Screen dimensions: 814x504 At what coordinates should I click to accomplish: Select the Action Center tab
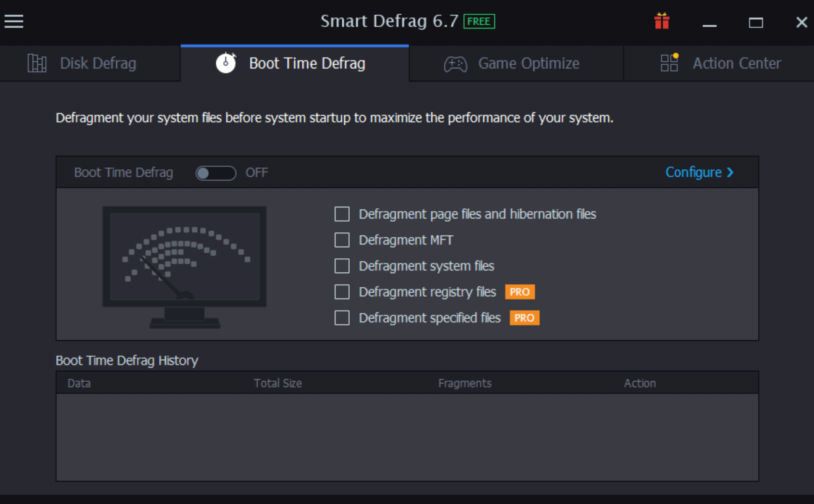[x=737, y=62]
